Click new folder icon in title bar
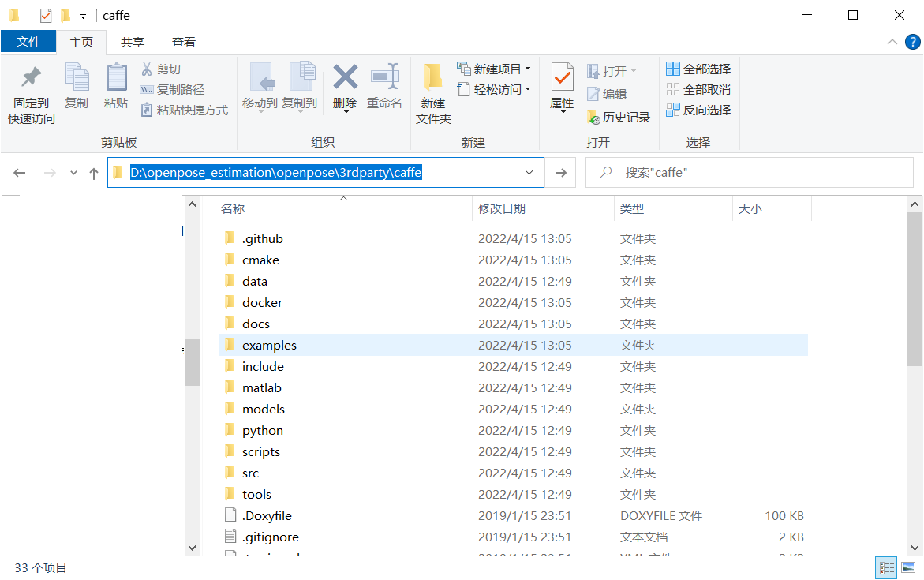This screenshot has height=580, width=924. [x=65, y=15]
